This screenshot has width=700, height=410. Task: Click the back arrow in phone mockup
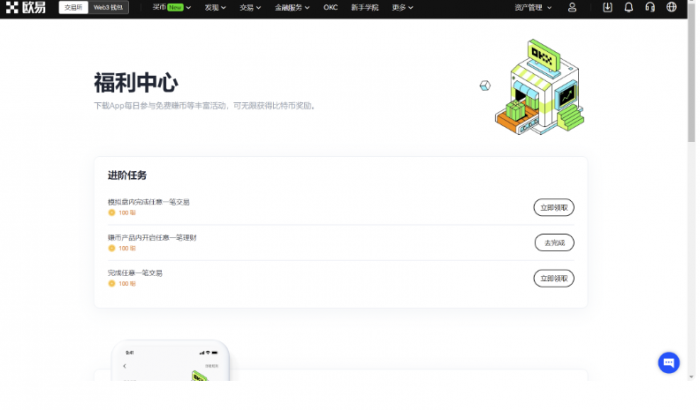tap(124, 366)
